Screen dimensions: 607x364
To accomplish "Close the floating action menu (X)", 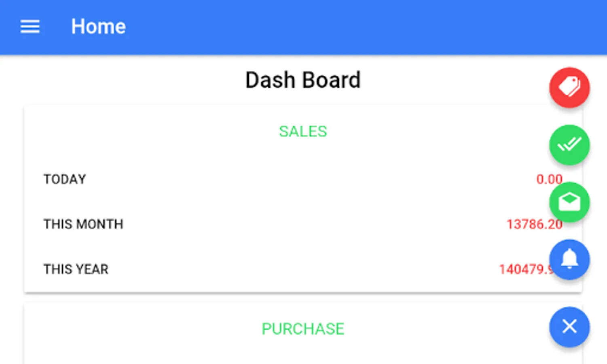I will pyautogui.click(x=569, y=327).
